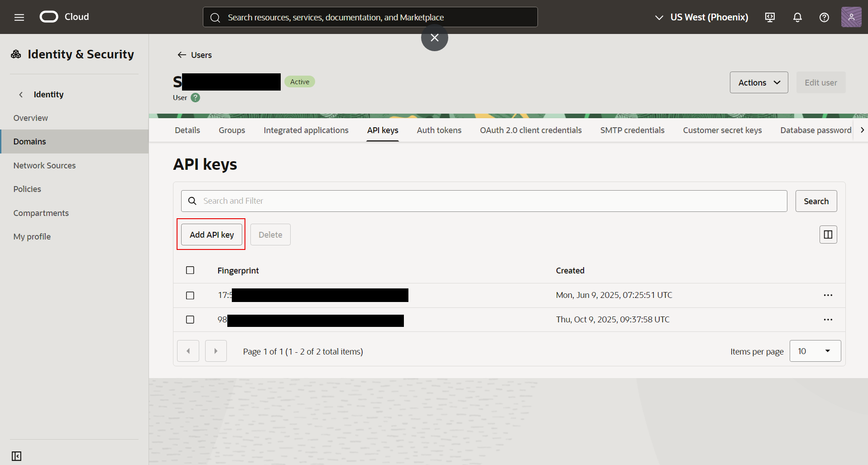868x465 pixels.
Task: Open the Cloud Shell developer tools icon
Action: coord(770,17)
